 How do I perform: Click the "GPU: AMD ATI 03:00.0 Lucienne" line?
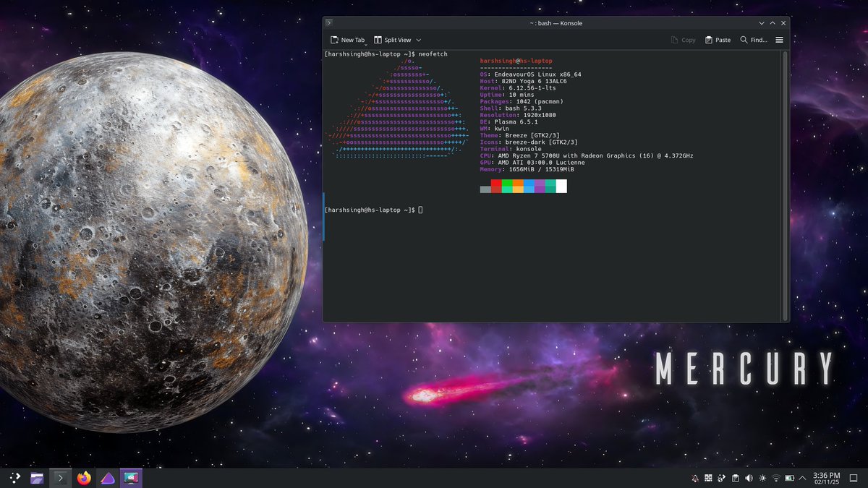pyautogui.click(x=532, y=163)
